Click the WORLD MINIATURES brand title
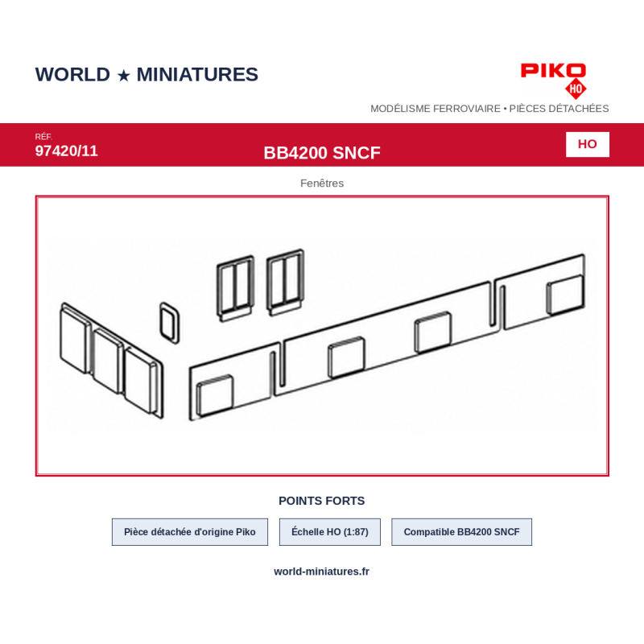This screenshot has width=644, height=644. tap(147, 75)
